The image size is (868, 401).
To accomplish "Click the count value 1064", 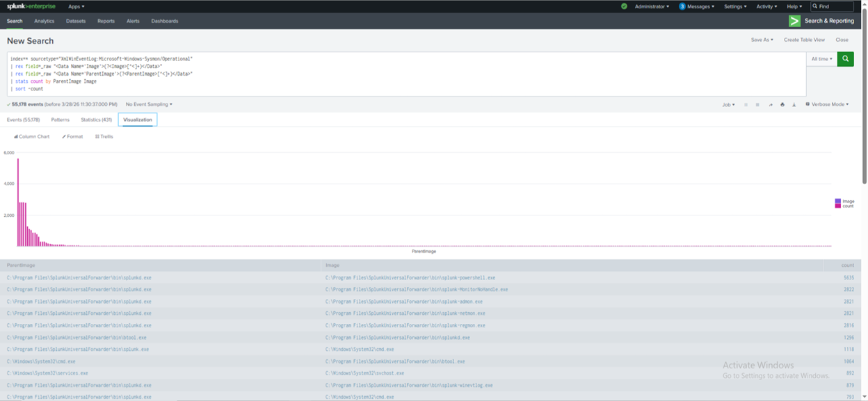I will coord(848,361).
